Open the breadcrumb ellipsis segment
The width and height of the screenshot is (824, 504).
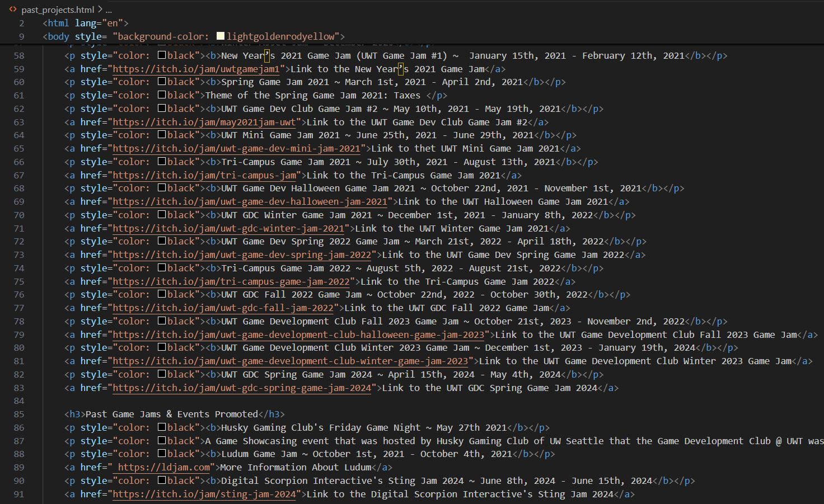(x=109, y=10)
